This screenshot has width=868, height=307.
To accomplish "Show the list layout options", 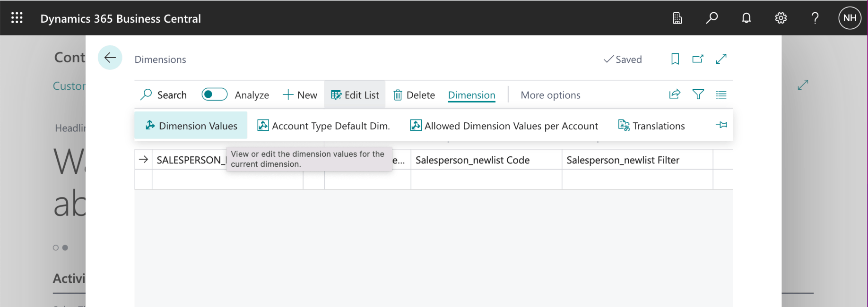I will (x=721, y=94).
